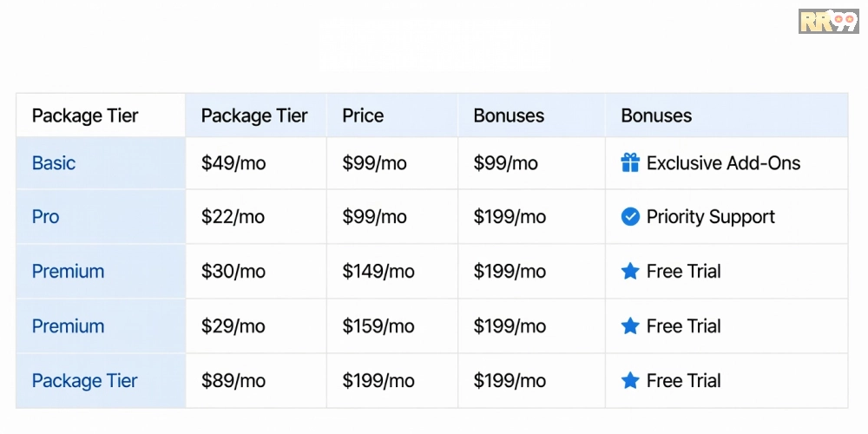Click the Priority Support label

pyautogui.click(x=710, y=217)
